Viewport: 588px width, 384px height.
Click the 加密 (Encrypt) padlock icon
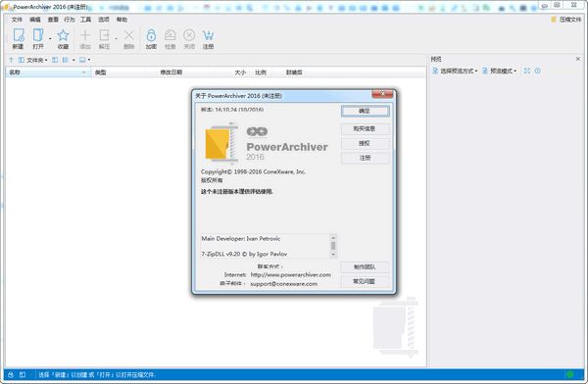(x=151, y=35)
